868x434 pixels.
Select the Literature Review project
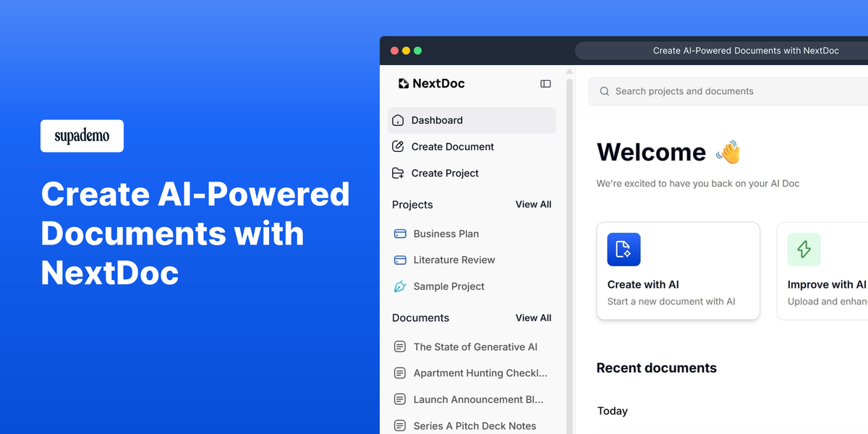(454, 260)
